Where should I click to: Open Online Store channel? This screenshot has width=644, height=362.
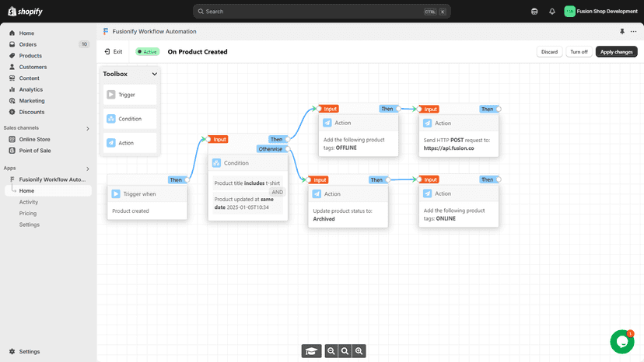(34, 140)
